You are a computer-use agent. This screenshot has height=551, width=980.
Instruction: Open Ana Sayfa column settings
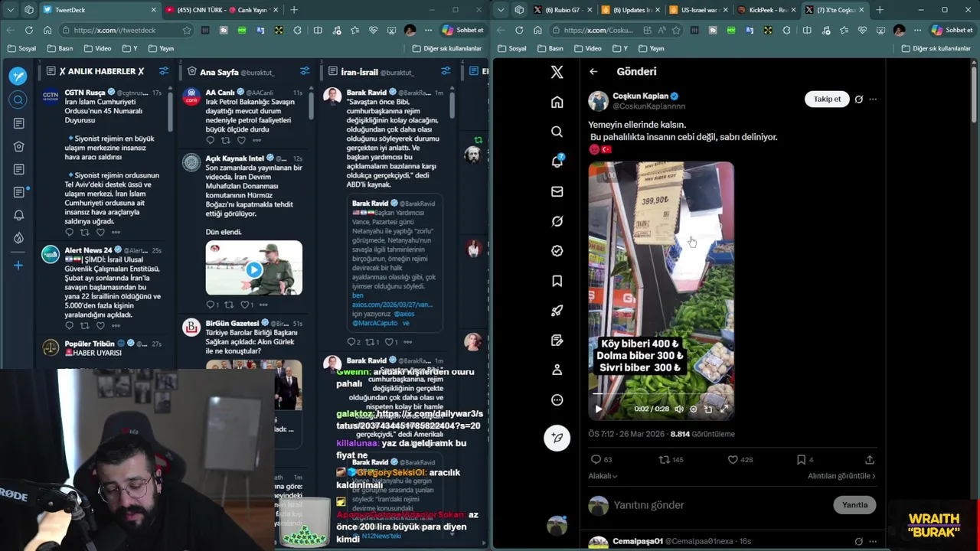click(x=305, y=71)
